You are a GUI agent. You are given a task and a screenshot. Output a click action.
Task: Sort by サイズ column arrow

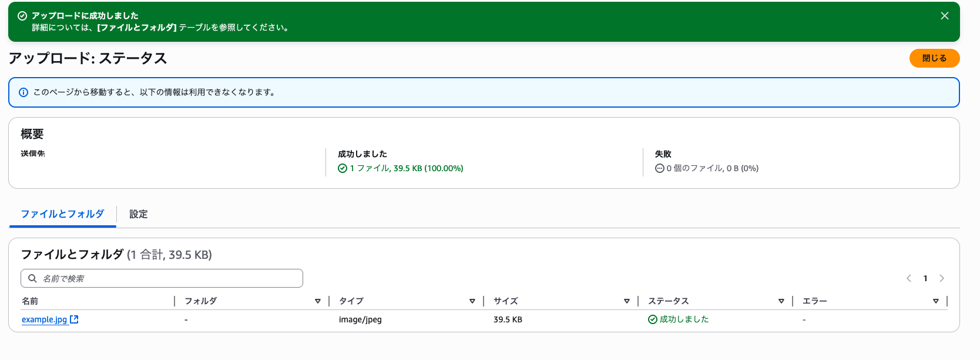[x=627, y=301]
